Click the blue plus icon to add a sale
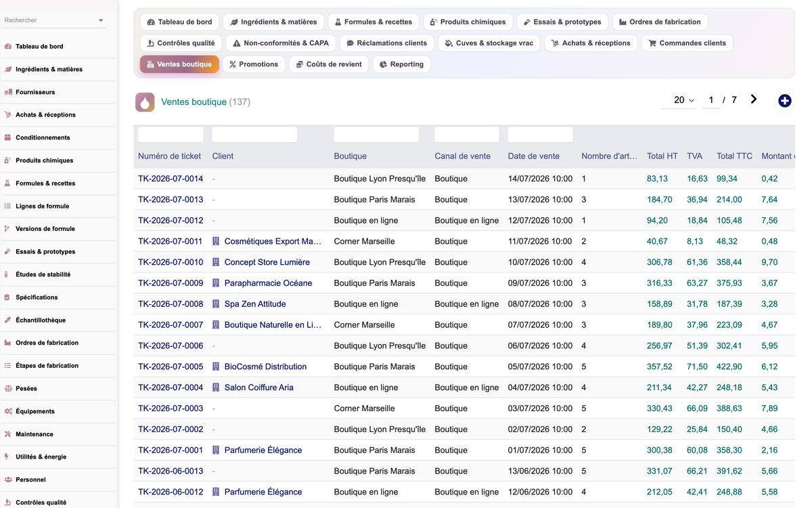 [785, 101]
